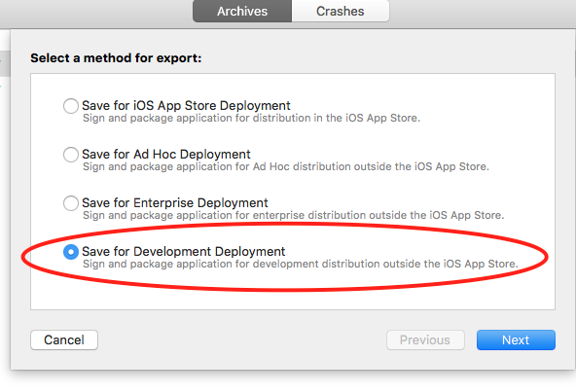Click the Select a method for export heading

coord(116,58)
